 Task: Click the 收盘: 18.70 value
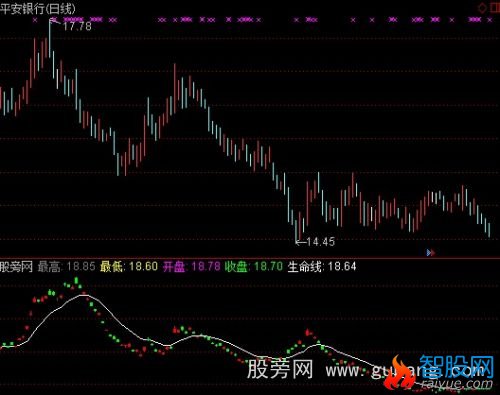click(254, 267)
